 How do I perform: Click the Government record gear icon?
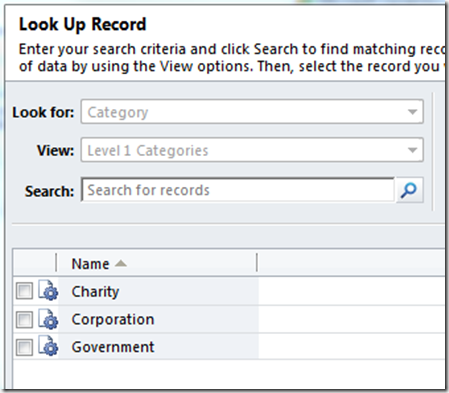click(x=48, y=346)
